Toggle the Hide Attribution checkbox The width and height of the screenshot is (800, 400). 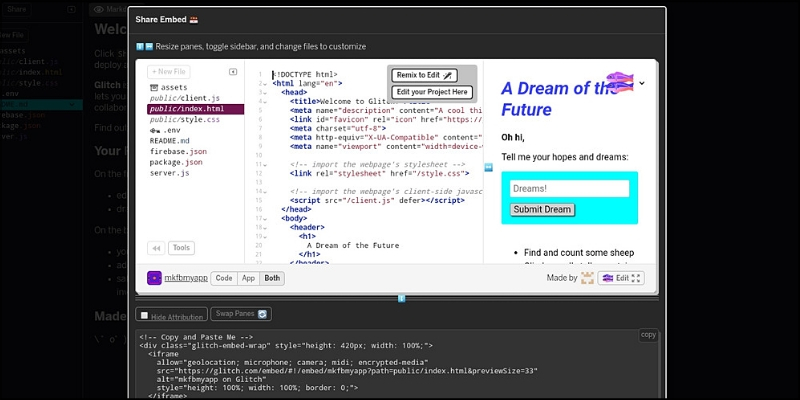pos(144,316)
